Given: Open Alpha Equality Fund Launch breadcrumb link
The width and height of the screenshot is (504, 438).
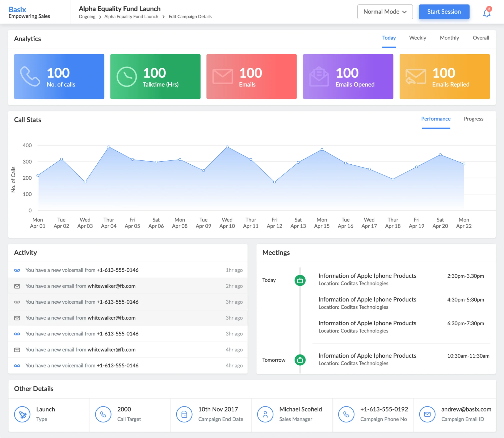Looking at the screenshot, I should coord(131,17).
